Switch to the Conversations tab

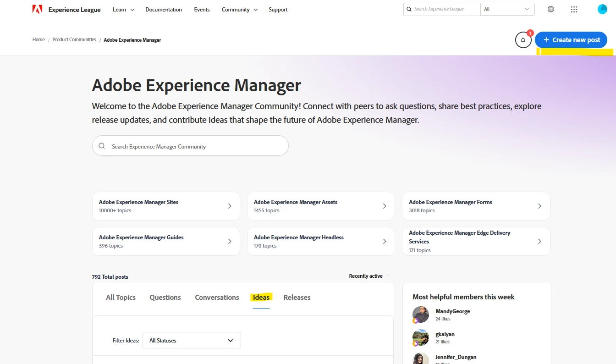coord(217,297)
